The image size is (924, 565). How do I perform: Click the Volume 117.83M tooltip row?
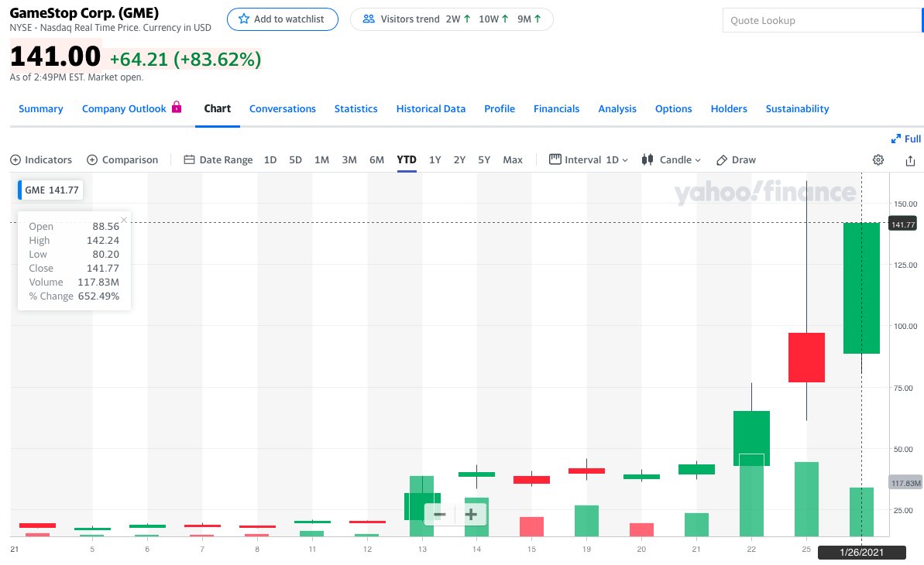pos(74,282)
